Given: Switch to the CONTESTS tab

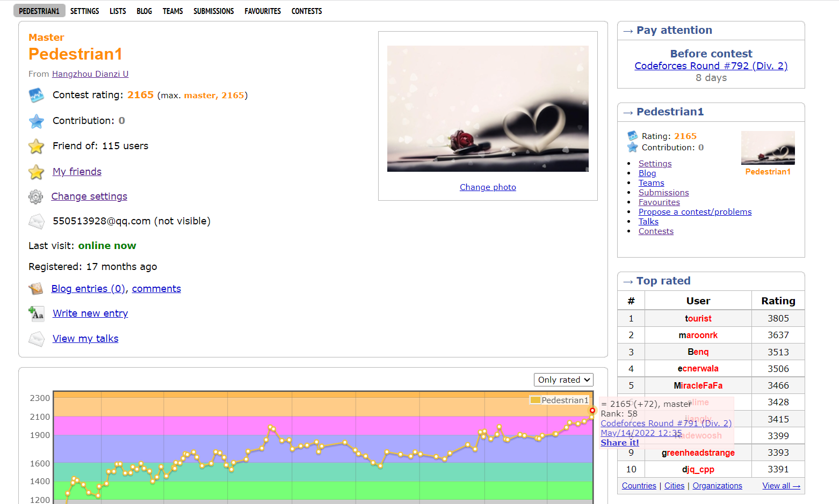Looking at the screenshot, I should 306,11.
